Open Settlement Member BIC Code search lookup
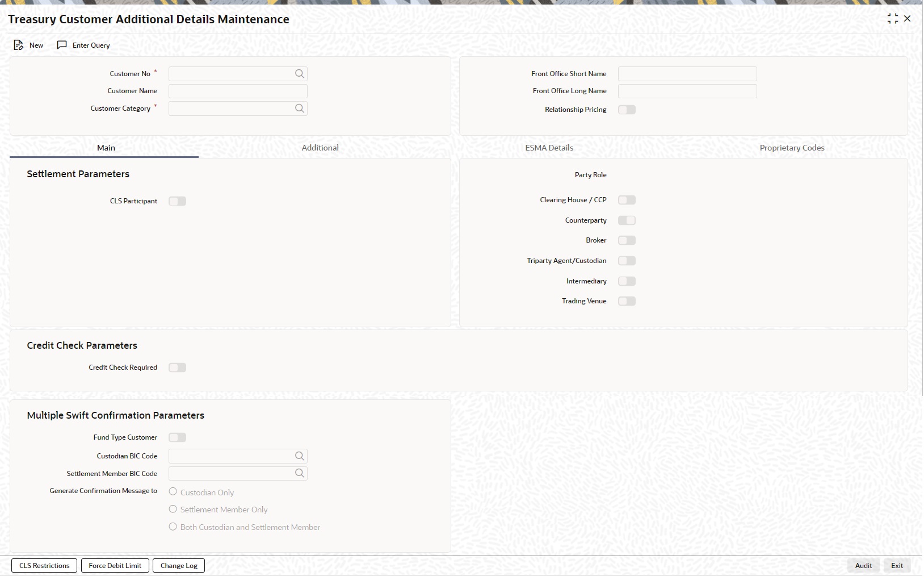 [x=300, y=473]
